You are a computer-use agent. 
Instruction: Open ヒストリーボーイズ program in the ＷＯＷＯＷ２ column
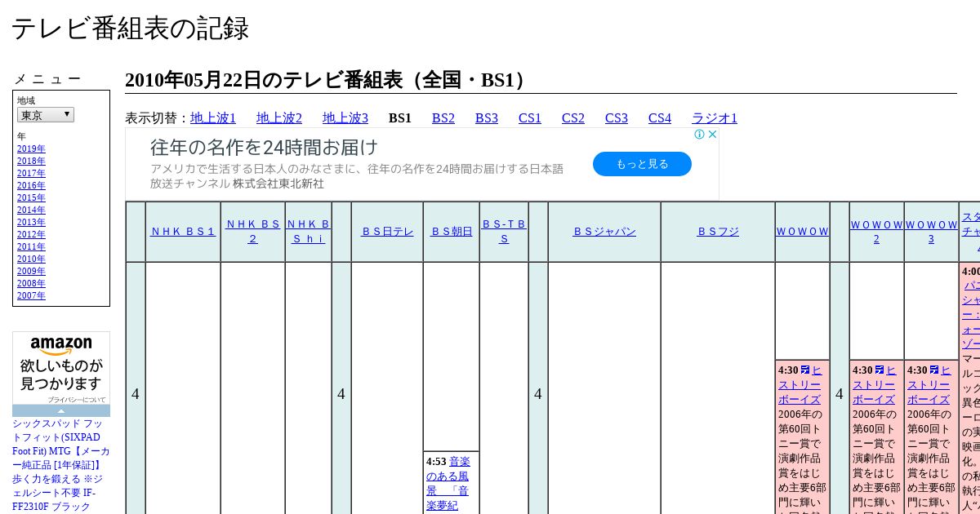(874, 385)
